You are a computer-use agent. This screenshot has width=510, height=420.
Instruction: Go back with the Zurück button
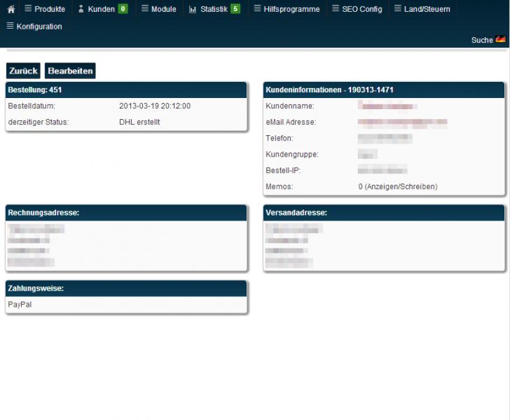point(23,71)
